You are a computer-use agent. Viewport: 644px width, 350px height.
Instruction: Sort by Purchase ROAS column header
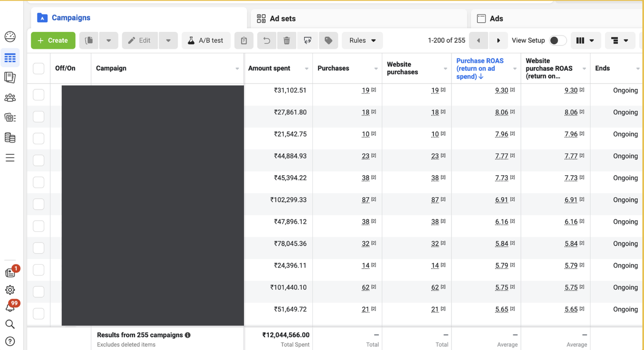pyautogui.click(x=480, y=69)
